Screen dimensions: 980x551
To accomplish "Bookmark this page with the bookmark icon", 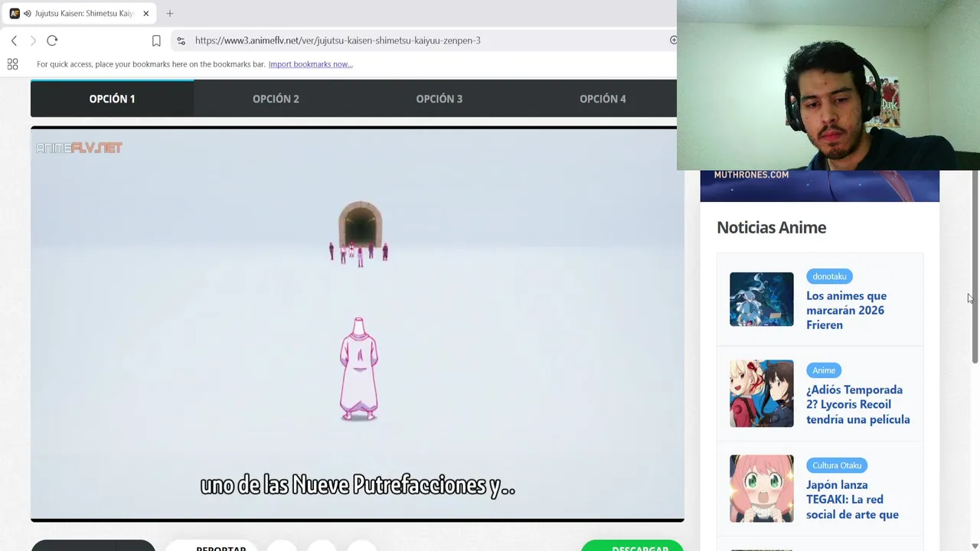I will [156, 41].
